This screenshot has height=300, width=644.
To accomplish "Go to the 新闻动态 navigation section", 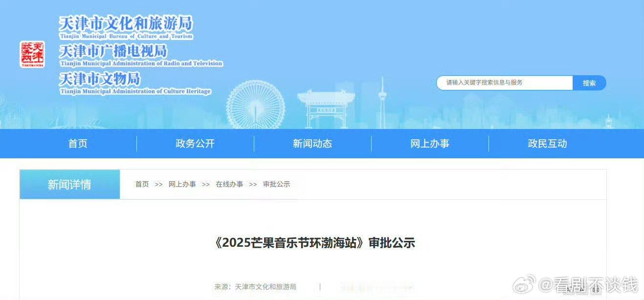I will [x=312, y=144].
